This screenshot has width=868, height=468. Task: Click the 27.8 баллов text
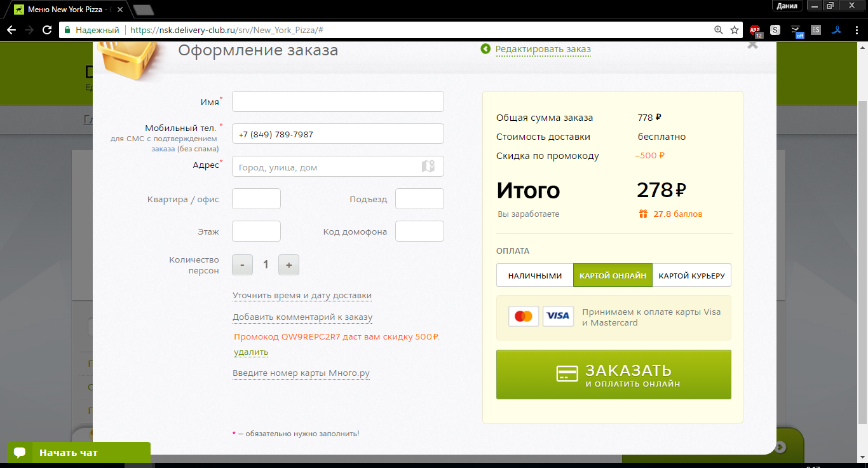click(678, 214)
